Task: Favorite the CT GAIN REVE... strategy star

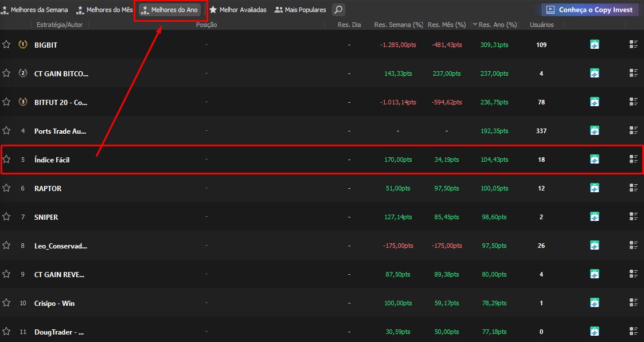Action: point(6,274)
